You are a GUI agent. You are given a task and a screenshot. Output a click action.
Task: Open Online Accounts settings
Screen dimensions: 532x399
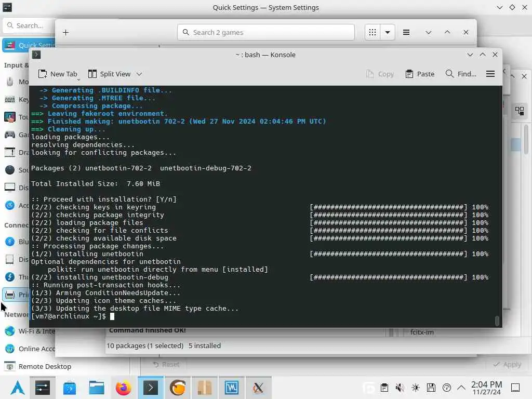[x=29, y=349]
